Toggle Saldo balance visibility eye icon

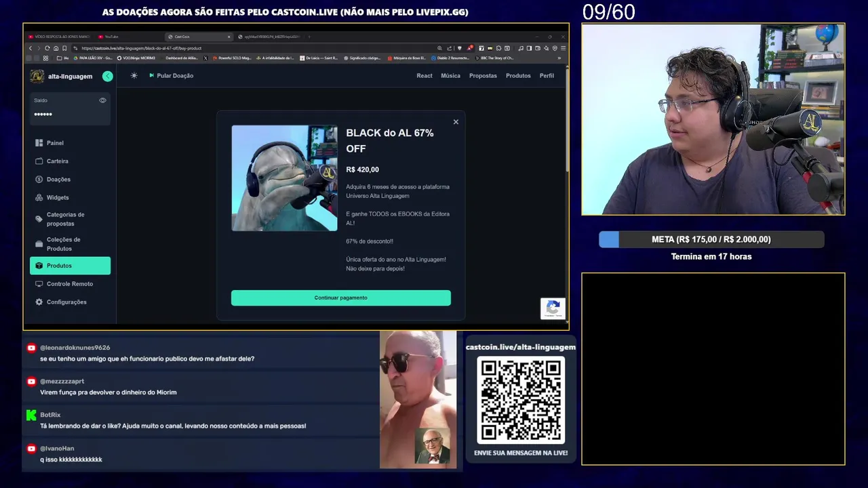(102, 100)
